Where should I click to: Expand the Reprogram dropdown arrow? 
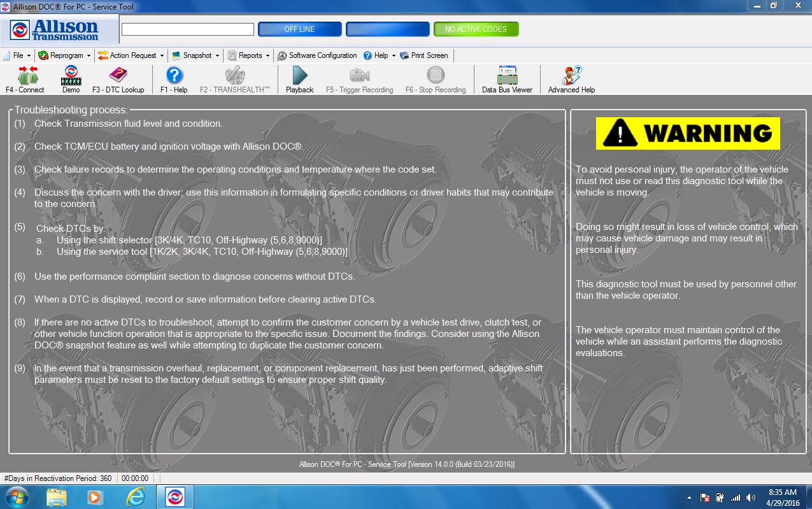89,56
